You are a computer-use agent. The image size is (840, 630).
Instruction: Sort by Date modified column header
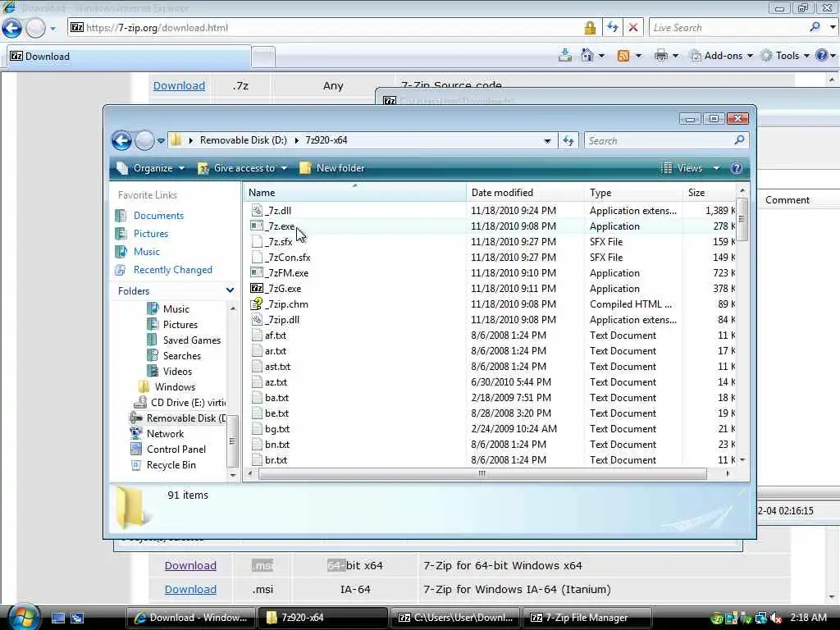coord(525,192)
